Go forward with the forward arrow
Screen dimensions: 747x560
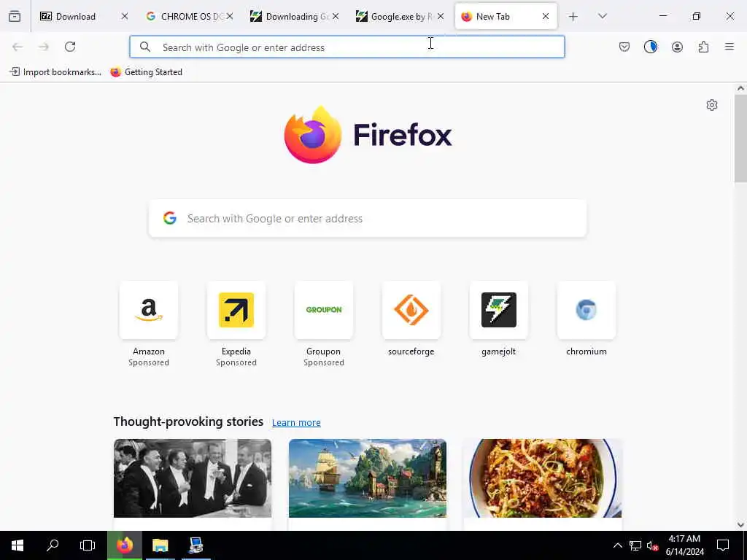pyautogui.click(x=43, y=47)
